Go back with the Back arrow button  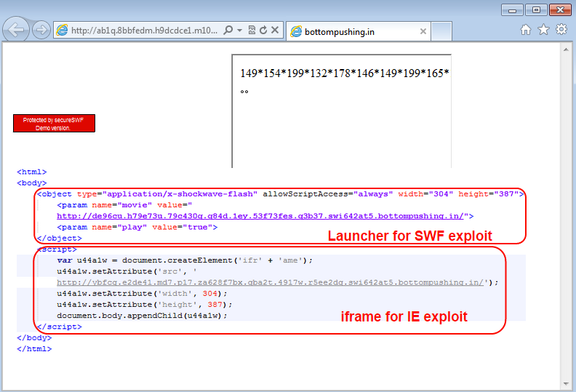tap(16, 30)
